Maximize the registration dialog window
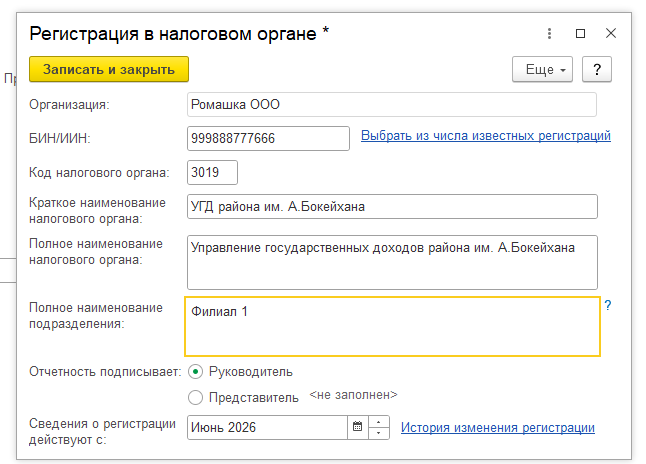This screenshot has height=464, width=646. pyautogui.click(x=580, y=33)
